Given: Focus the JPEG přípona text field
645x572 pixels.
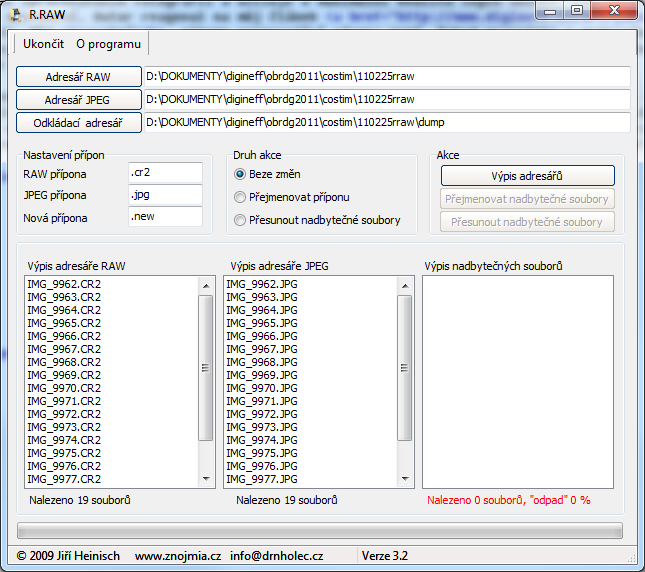Looking at the screenshot, I should click(x=165, y=195).
